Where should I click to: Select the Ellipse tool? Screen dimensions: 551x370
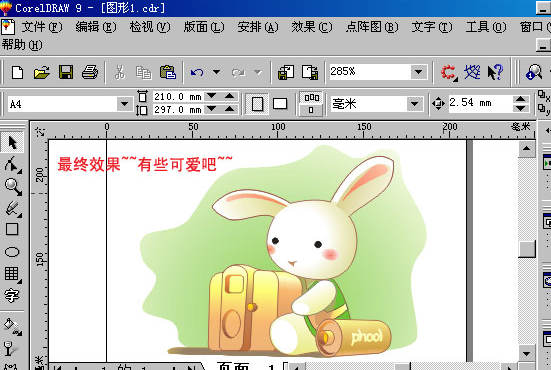pos(12,252)
